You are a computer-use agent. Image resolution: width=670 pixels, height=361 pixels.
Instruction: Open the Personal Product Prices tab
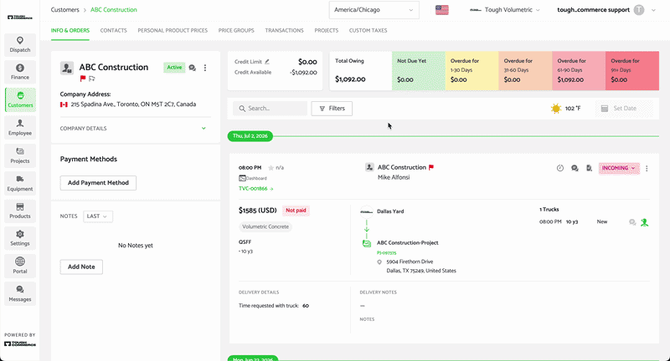(173, 30)
